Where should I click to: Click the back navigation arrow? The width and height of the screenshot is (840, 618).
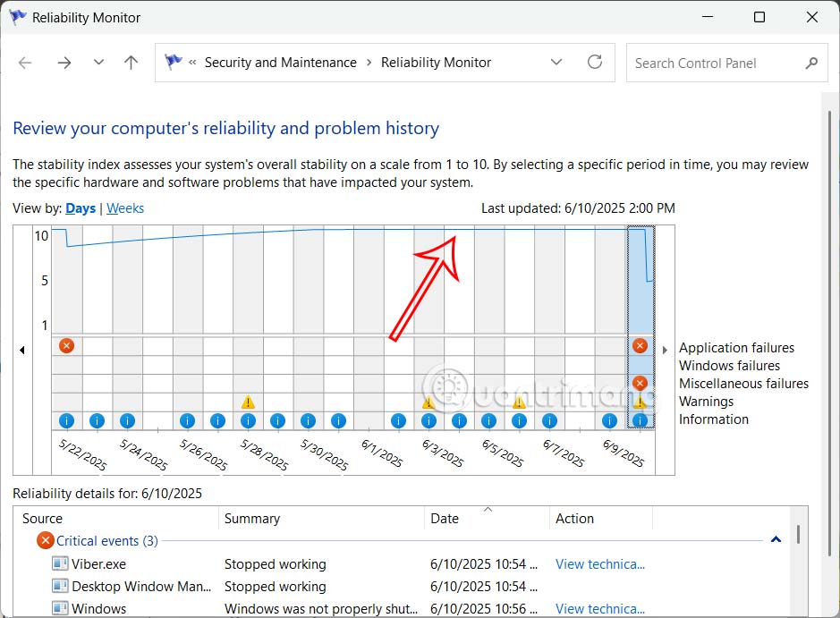24,63
